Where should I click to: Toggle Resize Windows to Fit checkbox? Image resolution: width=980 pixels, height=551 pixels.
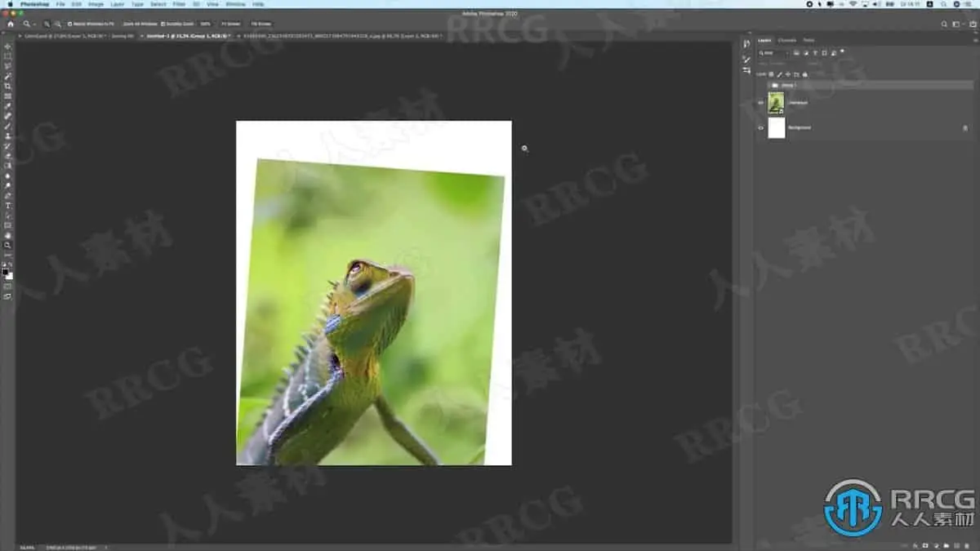pyautogui.click(x=69, y=24)
